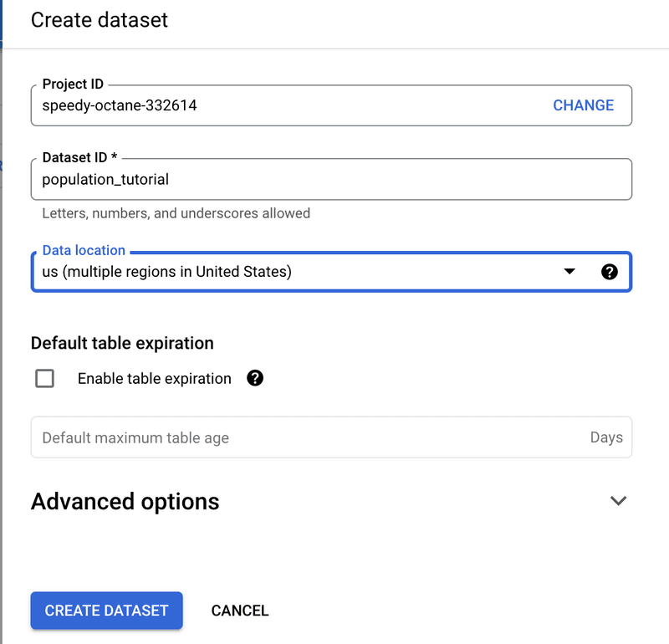Screen dimensions: 669x644
Task: Focus the Dataset ID input field
Action: click(x=331, y=179)
